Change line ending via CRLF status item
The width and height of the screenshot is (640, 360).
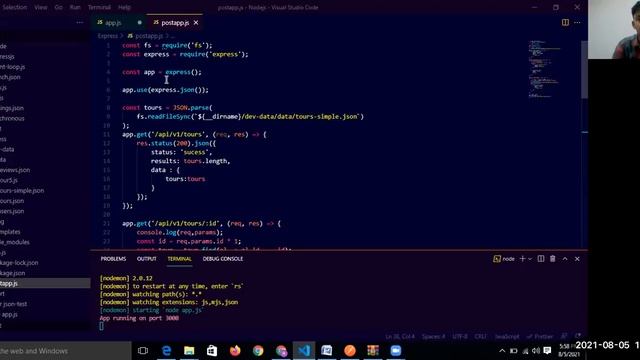pos(481,336)
